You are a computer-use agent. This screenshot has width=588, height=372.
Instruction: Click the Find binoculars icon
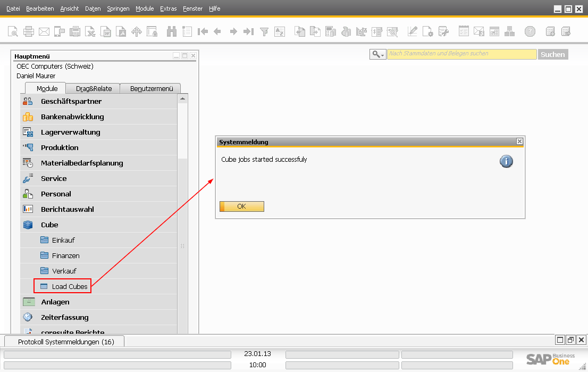click(x=171, y=31)
